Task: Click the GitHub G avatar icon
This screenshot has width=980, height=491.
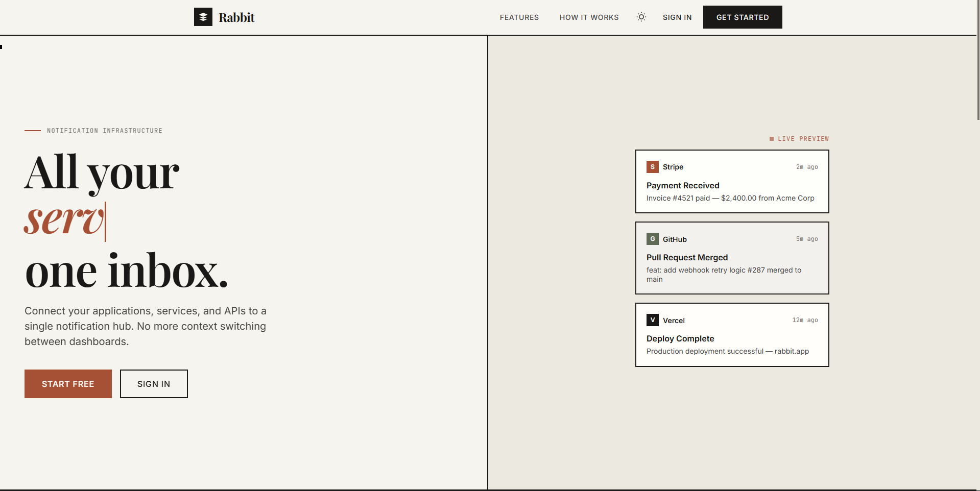Action: pos(653,239)
